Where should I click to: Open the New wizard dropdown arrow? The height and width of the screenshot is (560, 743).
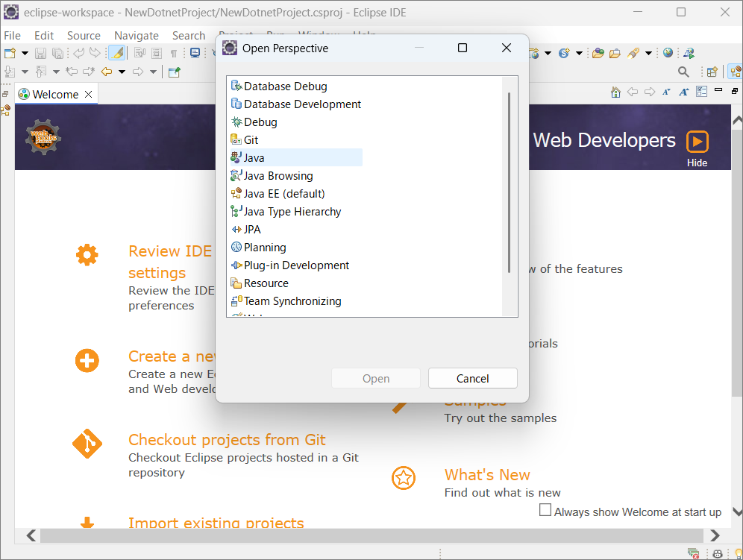pos(25,53)
